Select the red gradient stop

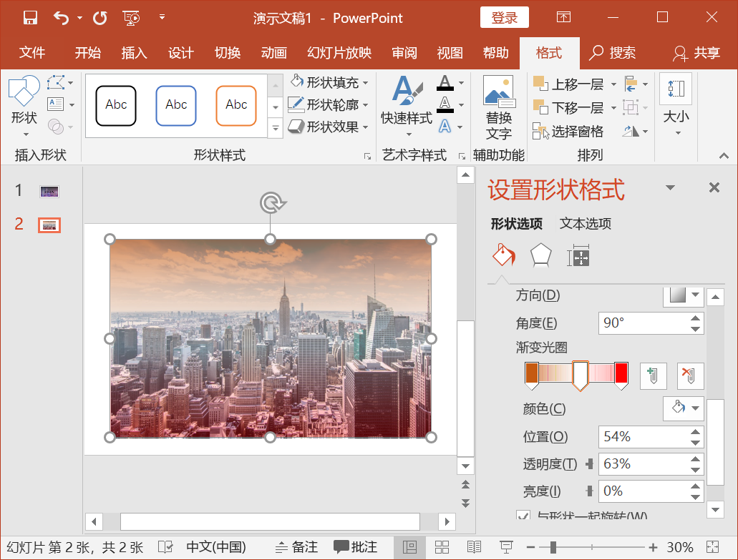[x=623, y=372]
